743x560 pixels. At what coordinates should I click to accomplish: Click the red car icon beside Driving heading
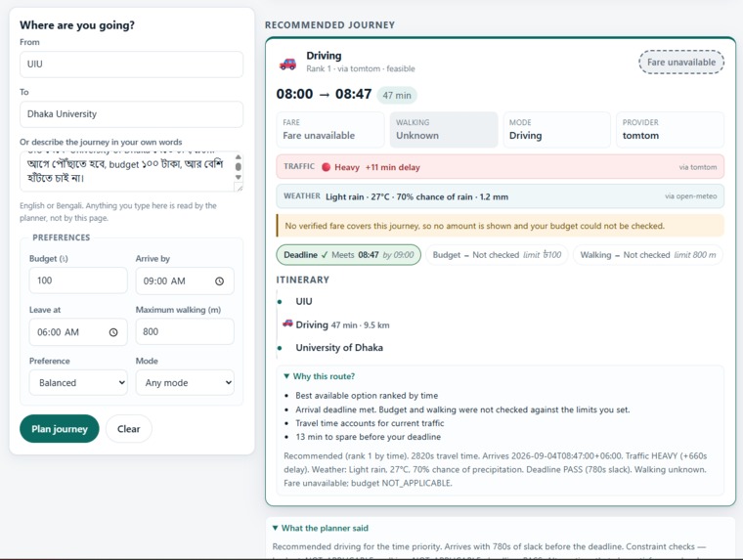tap(287, 63)
